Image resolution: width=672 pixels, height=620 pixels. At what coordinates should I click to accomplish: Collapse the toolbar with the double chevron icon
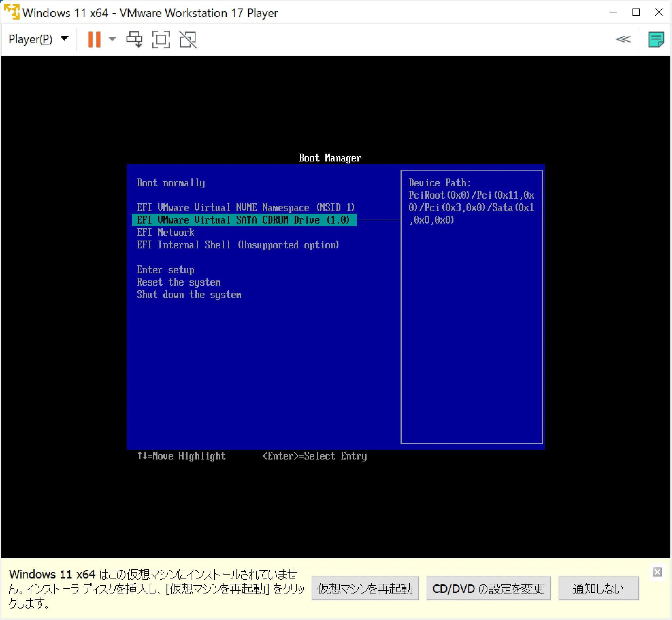coord(623,39)
